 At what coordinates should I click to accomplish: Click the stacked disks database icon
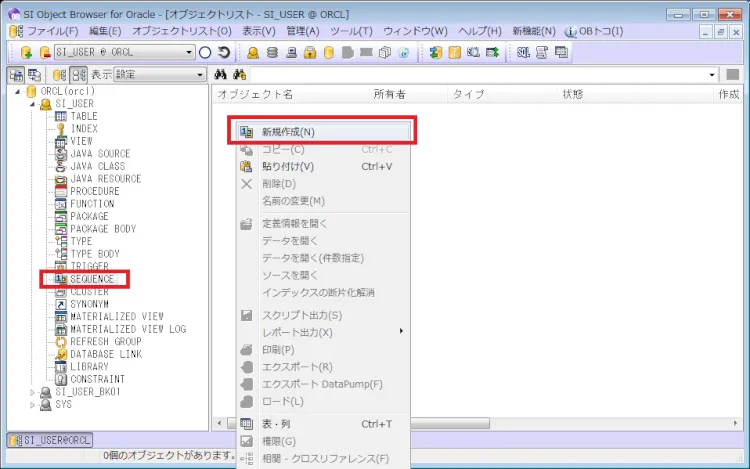[x=272, y=52]
